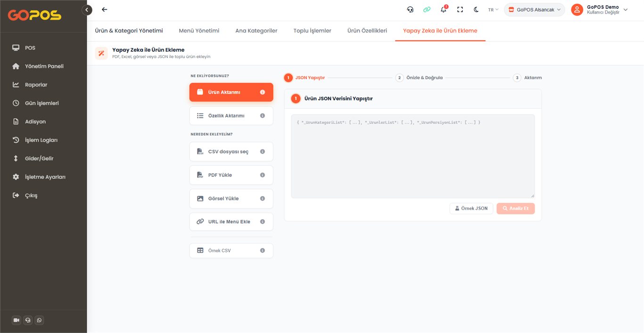
Task: Click URL ile Menü Ekle
Action: [231, 222]
